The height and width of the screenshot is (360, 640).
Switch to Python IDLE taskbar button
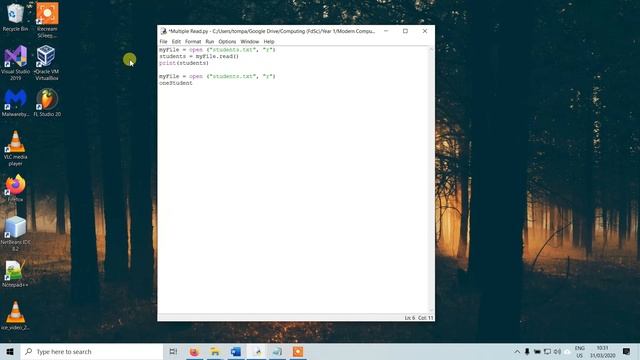pyautogui.click(x=257, y=351)
